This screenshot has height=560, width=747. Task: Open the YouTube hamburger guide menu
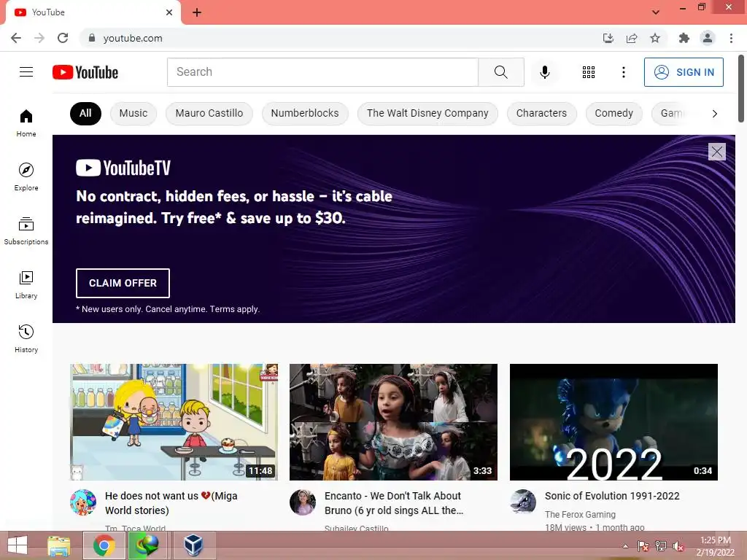26,72
